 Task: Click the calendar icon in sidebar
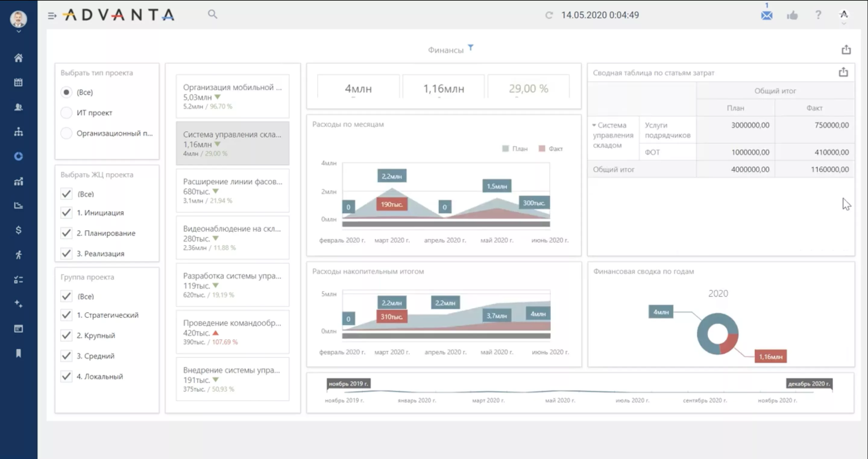[18, 82]
